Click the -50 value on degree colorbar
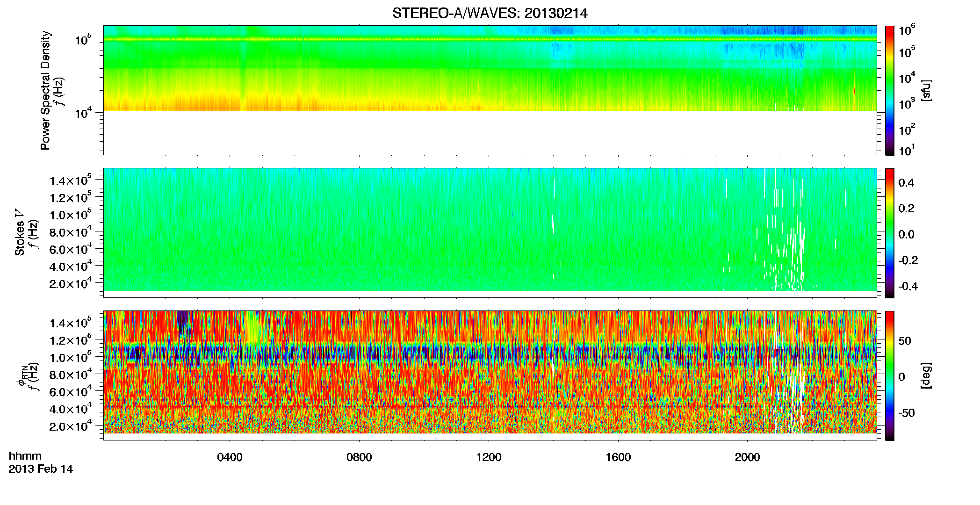 coord(906,413)
